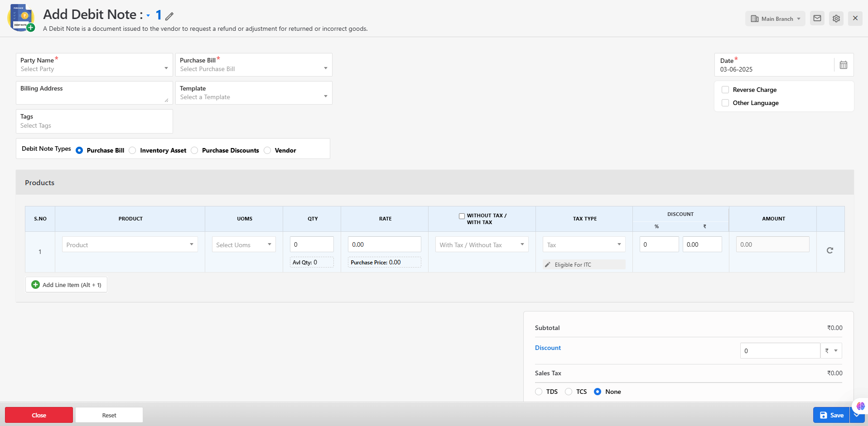Toggle the Without Tax / With Tax header checkbox
868x426 pixels.
tap(462, 216)
